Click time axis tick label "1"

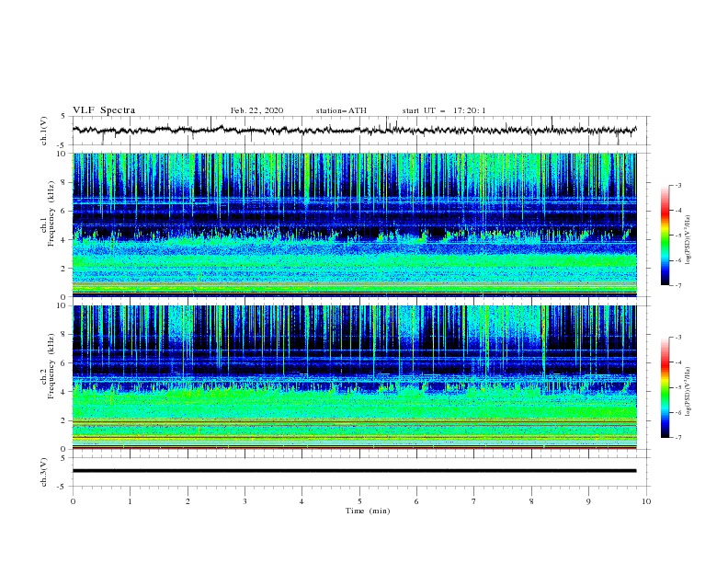click(130, 501)
